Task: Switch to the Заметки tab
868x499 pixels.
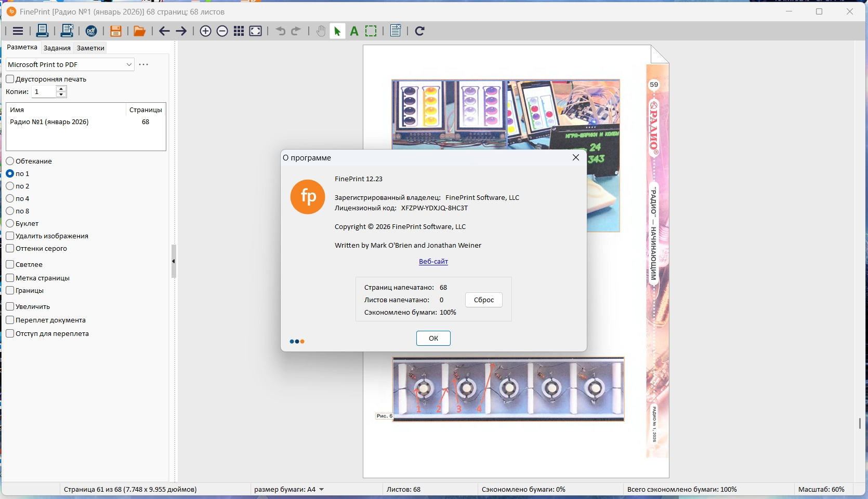Action: (90, 48)
